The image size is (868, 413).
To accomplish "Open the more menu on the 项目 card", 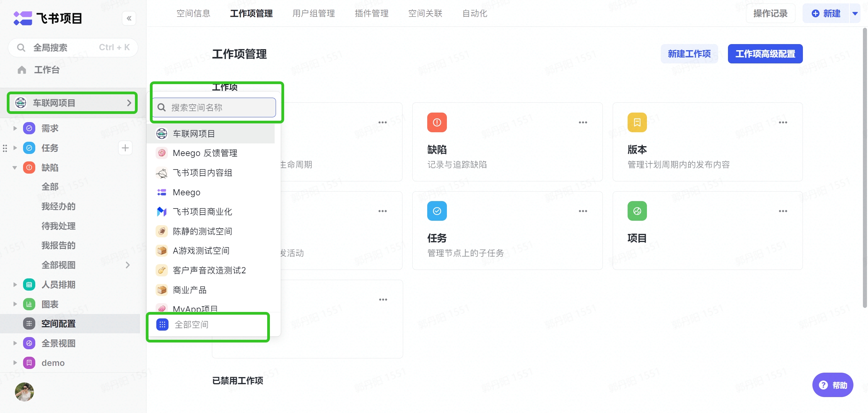I will [783, 211].
